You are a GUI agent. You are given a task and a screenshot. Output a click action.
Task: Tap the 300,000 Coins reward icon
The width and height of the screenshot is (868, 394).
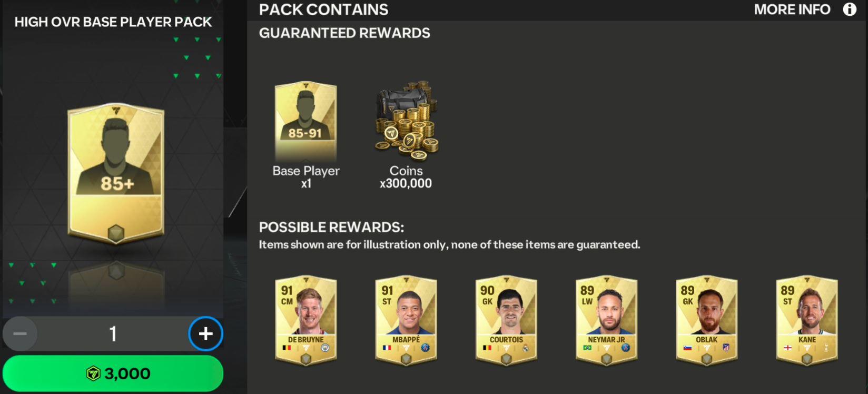click(x=406, y=121)
